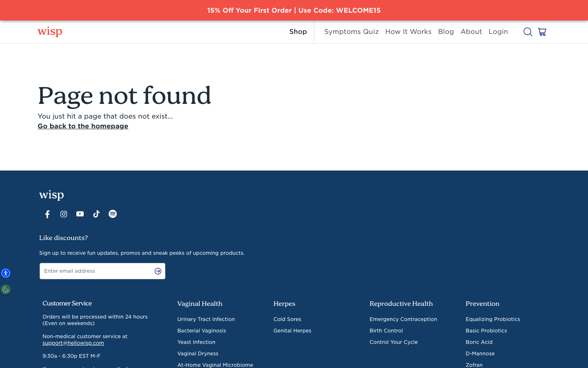Click the support@hellowisp.com email link
Screen dimensions: 588x368
tap(73, 343)
